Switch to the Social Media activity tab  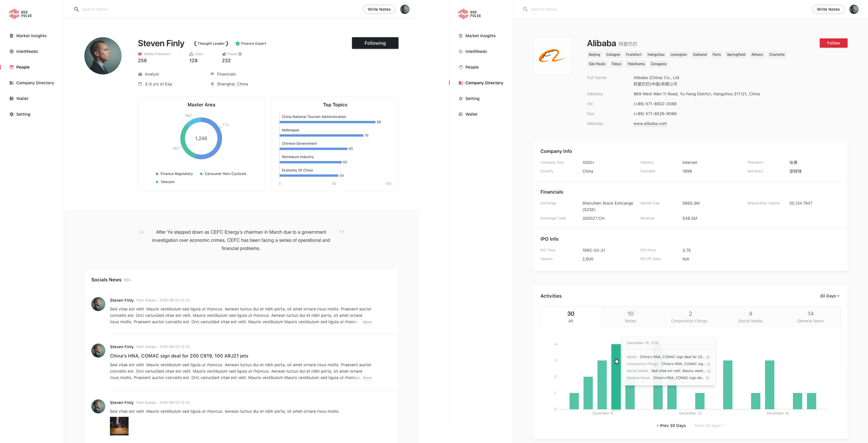click(x=750, y=317)
